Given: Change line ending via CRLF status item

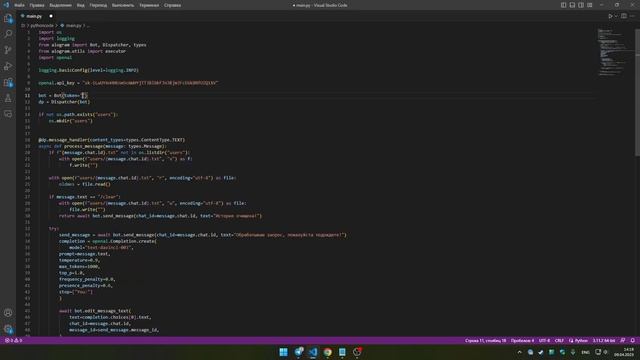Looking at the screenshot, I should 559,340.
